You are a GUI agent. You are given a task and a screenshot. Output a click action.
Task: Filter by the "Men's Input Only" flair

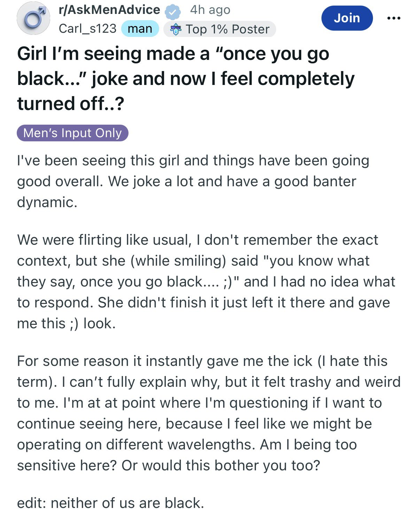(72, 133)
